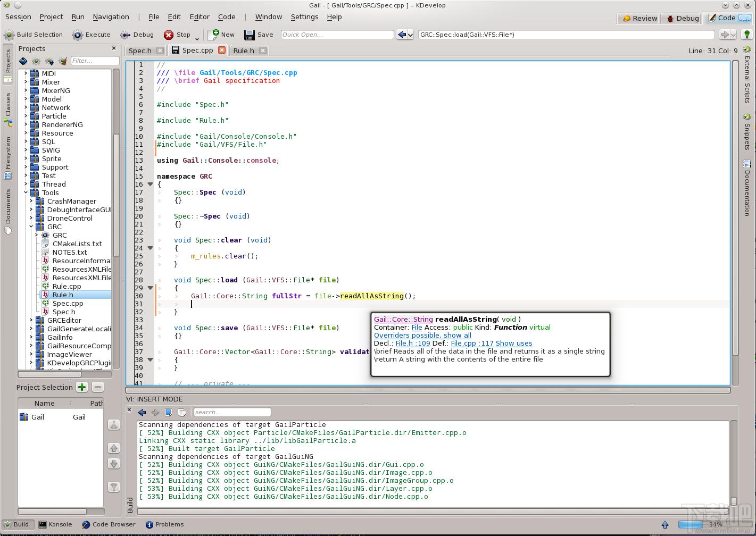Click the red Stop button

(177, 35)
